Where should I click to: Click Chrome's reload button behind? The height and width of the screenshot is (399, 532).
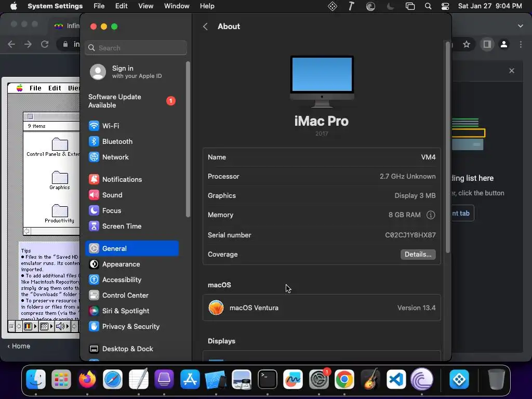45,44
